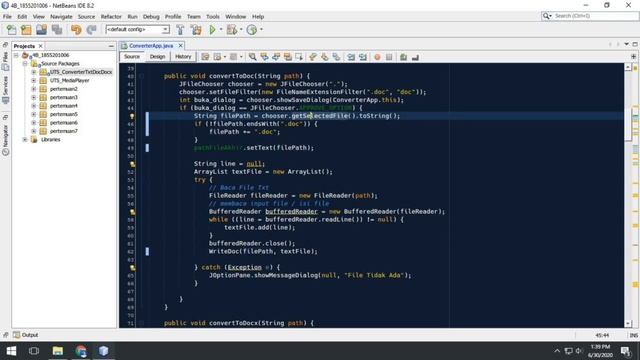Click the editor split plus button
The width and height of the screenshot is (640, 360).
click(x=633, y=56)
